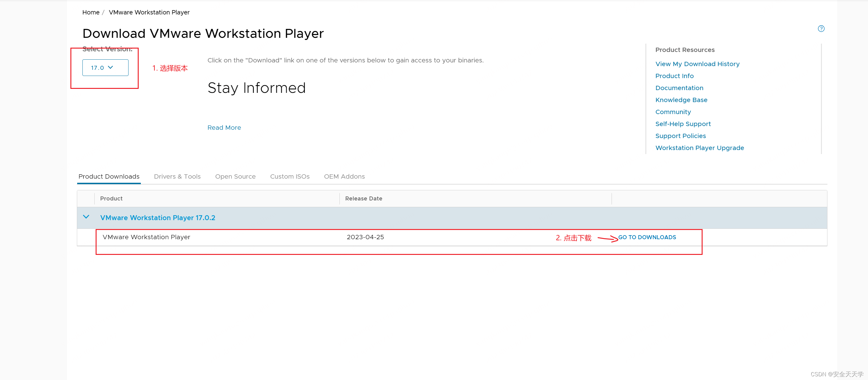Click the Product column header

[x=111, y=199]
